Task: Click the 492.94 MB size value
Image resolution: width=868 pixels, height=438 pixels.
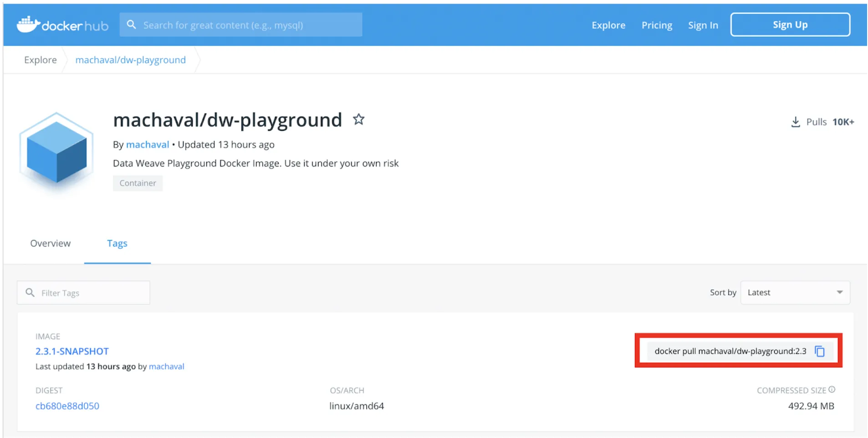Action: click(x=811, y=406)
